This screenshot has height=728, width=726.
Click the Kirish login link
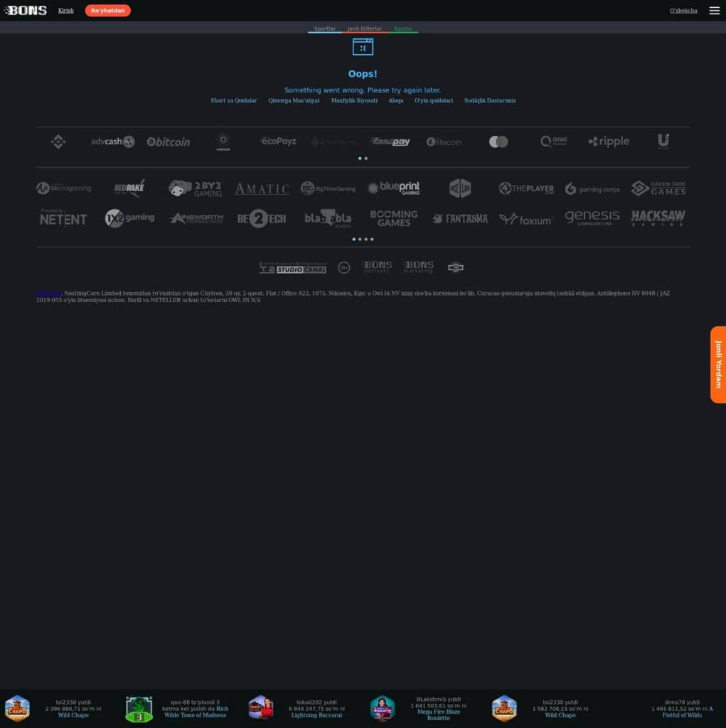tap(66, 11)
